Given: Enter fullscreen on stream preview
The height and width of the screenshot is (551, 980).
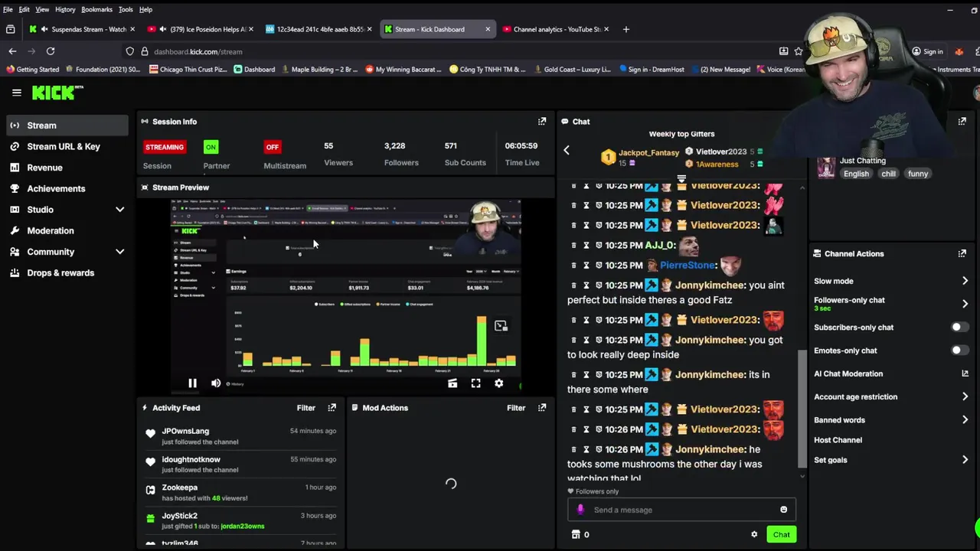Looking at the screenshot, I should coord(475,383).
